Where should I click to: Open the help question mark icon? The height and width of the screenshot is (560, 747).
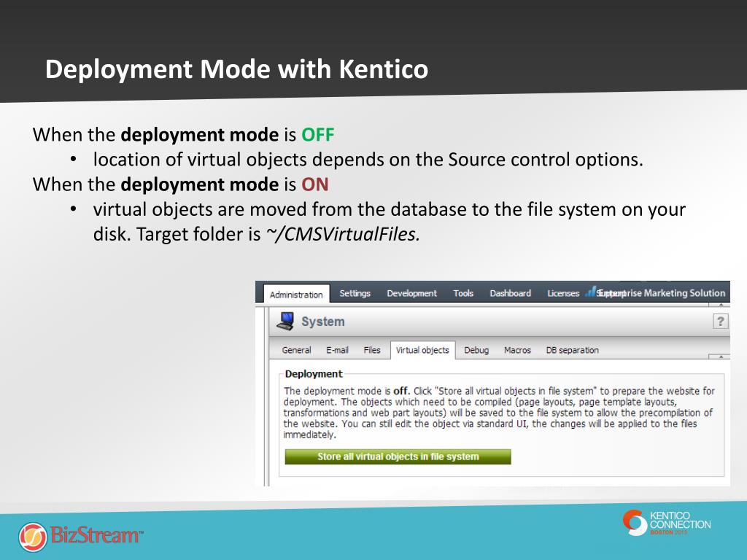coord(720,322)
